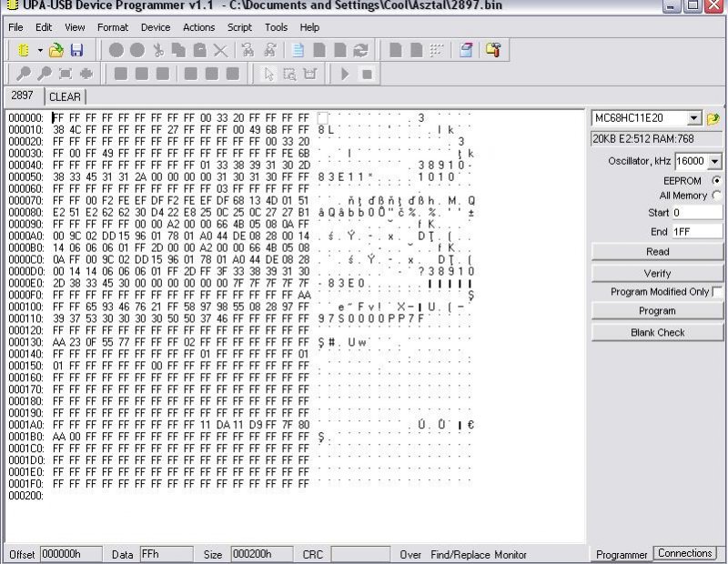
Task: Run the script with the play icon
Action: click(x=345, y=74)
